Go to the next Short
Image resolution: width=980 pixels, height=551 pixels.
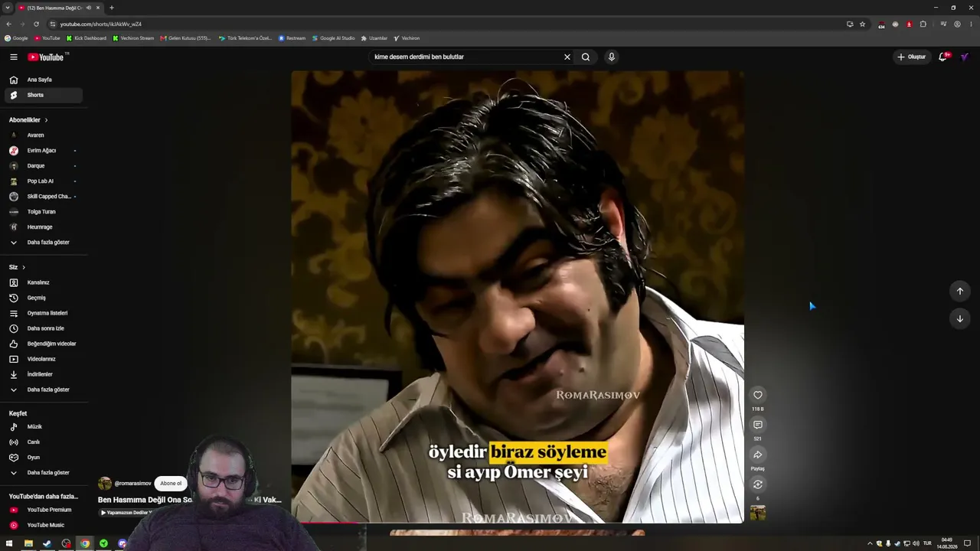(x=960, y=318)
